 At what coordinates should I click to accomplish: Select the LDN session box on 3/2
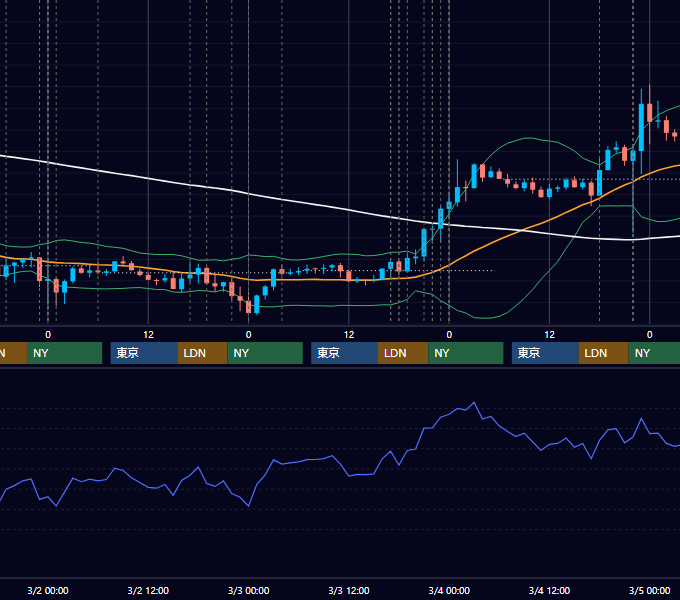(x=203, y=353)
